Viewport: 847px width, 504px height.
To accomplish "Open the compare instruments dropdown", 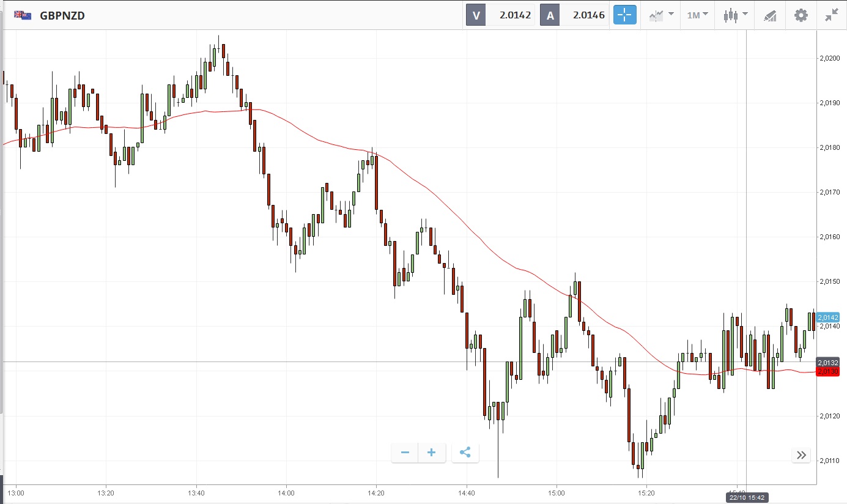I will click(661, 15).
